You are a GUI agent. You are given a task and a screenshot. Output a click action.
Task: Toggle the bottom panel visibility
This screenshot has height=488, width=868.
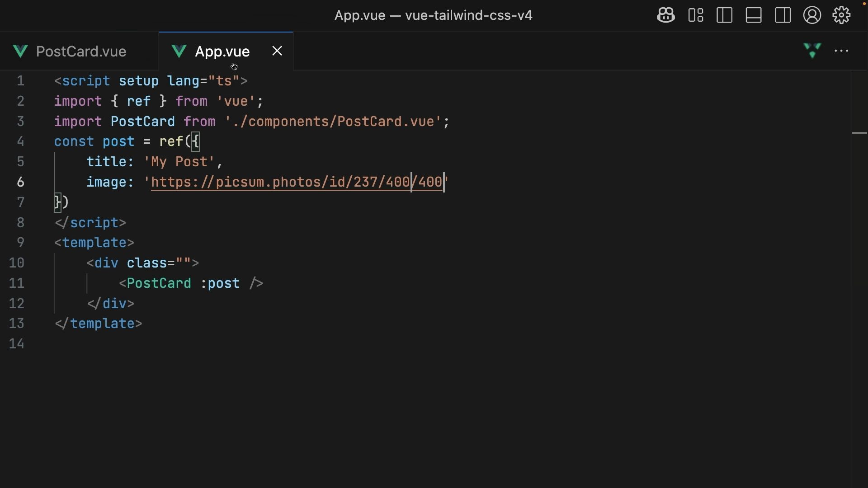[x=754, y=15]
